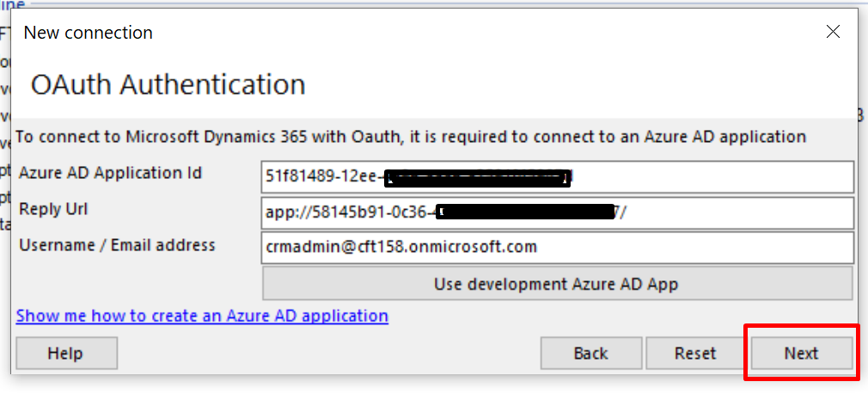Reset the connection form
The height and width of the screenshot is (394, 868).
click(x=695, y=353)
